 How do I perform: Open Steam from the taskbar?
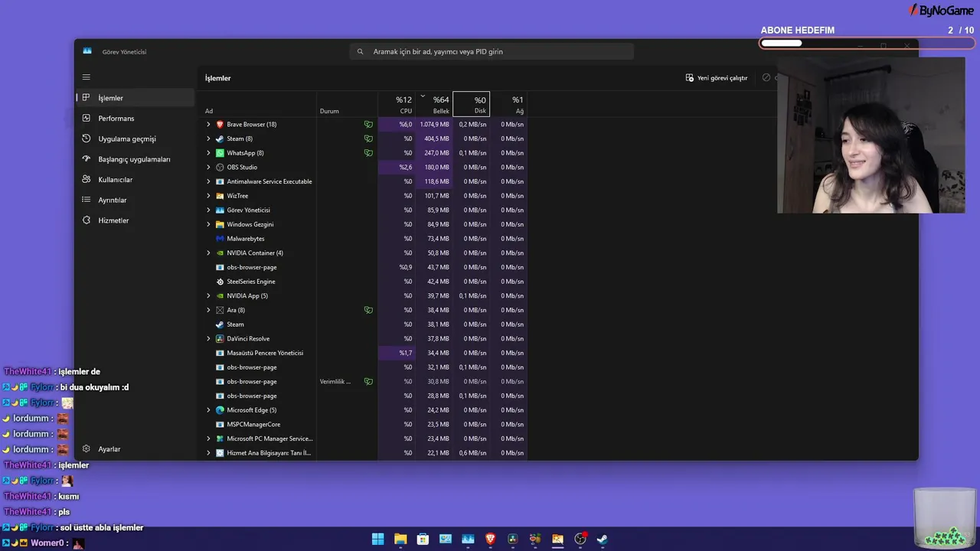pos(603,539)
